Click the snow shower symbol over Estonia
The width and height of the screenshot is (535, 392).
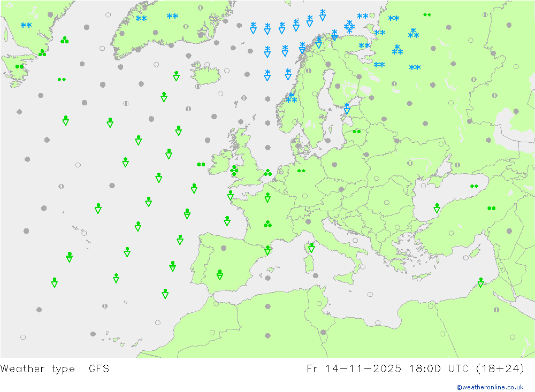(x=347, y=109)
